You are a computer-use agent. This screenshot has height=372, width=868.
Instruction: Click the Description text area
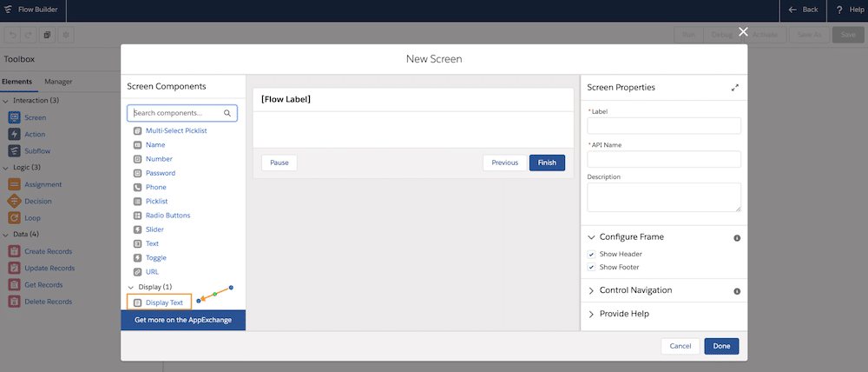tap(664, 197)
